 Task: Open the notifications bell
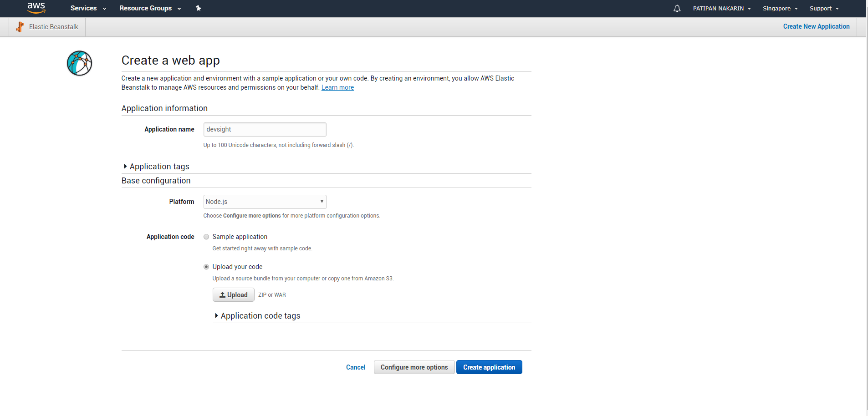(676, 8)
